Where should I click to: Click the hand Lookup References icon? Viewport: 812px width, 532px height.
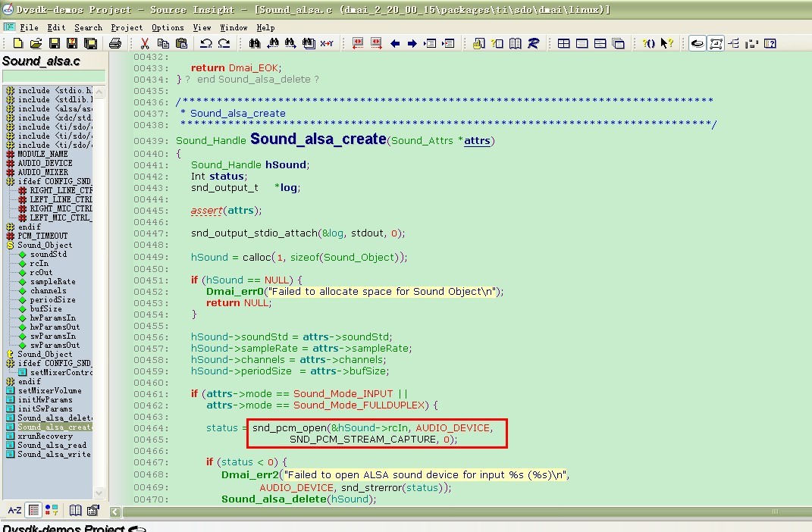coord(479,43)
